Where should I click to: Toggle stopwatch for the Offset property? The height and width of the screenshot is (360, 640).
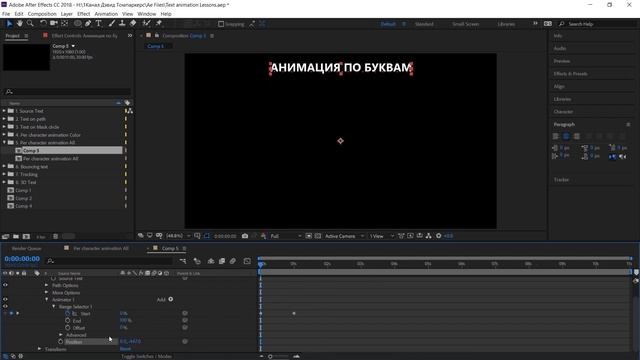(x=67, y=327)
